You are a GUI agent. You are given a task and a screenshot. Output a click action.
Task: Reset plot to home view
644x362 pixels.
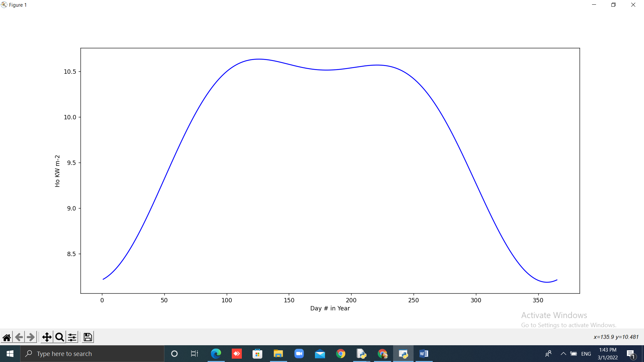(7, 337)
